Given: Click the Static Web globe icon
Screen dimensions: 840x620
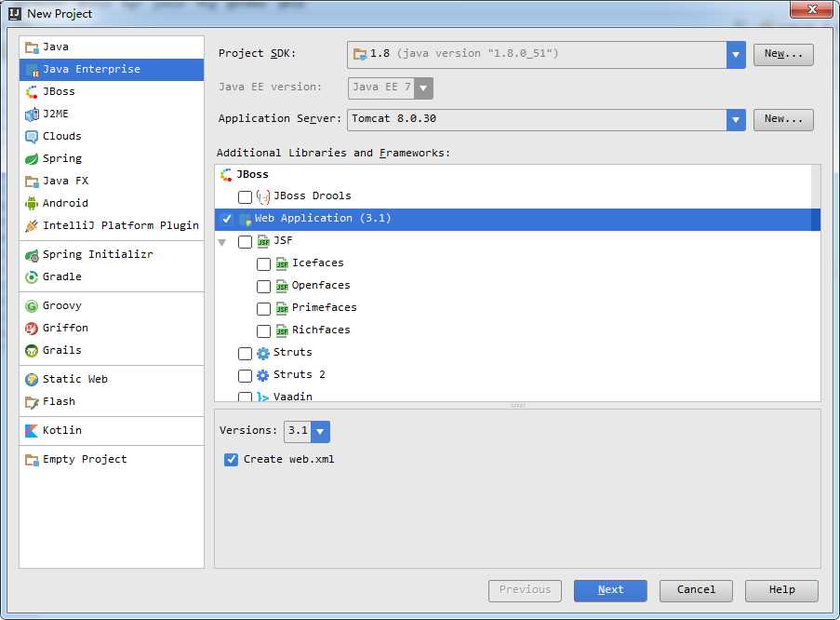Looking at the screenshot, I should 32,379.
